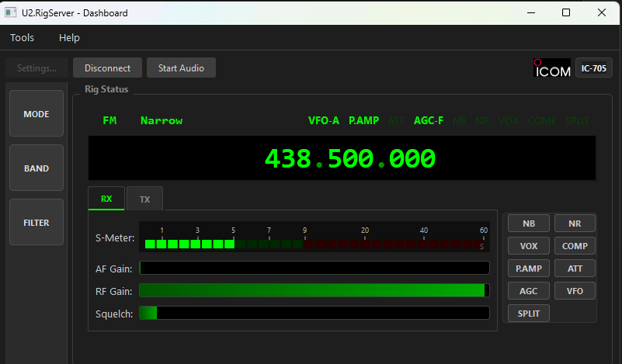Open the BAND selector button
The image size is (622, 364).
36,168
